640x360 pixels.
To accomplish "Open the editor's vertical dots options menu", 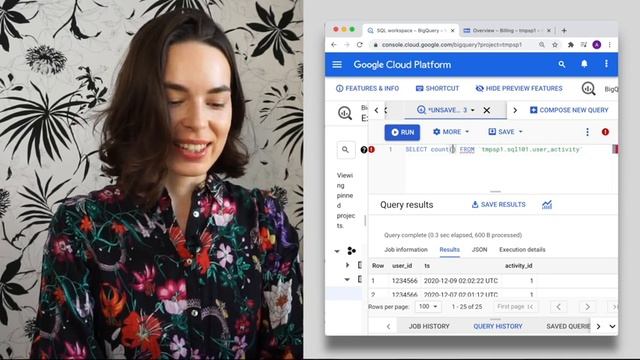I will (x=587, y=132).
